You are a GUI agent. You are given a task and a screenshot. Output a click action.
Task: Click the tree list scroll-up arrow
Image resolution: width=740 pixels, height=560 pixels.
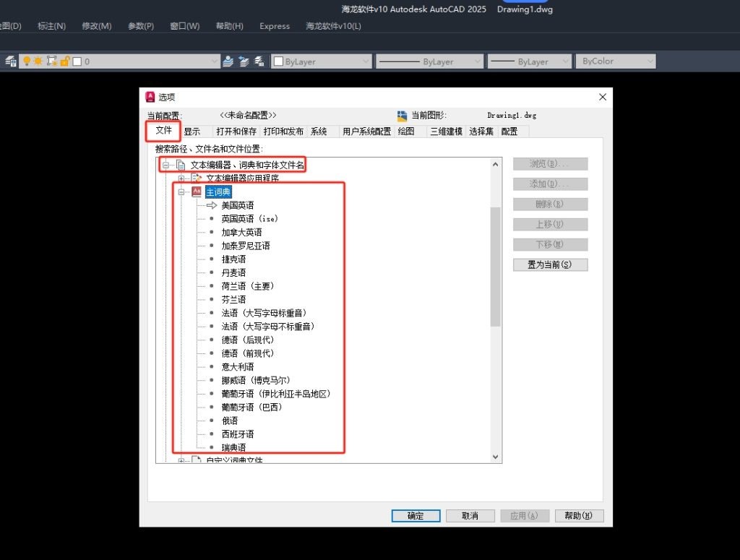pos(495,164)
